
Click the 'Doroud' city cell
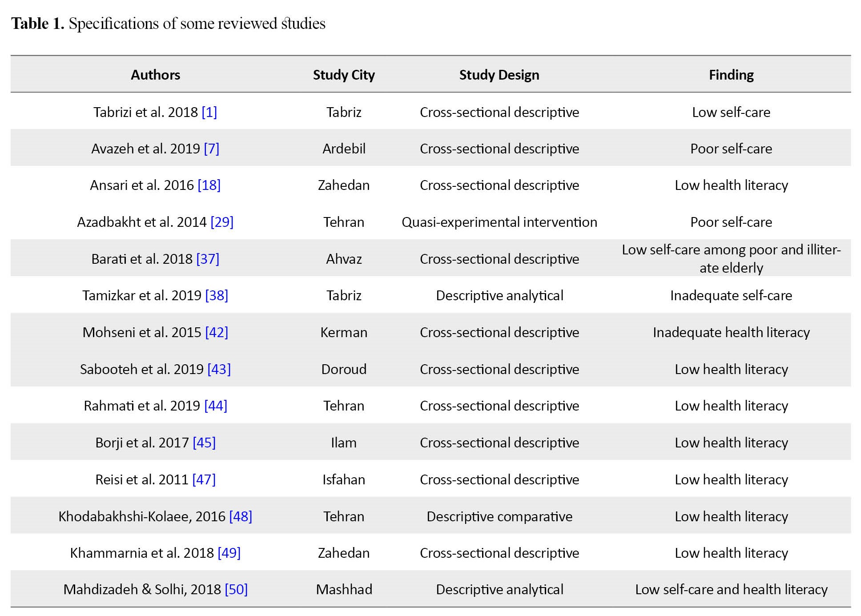(344, 369)
